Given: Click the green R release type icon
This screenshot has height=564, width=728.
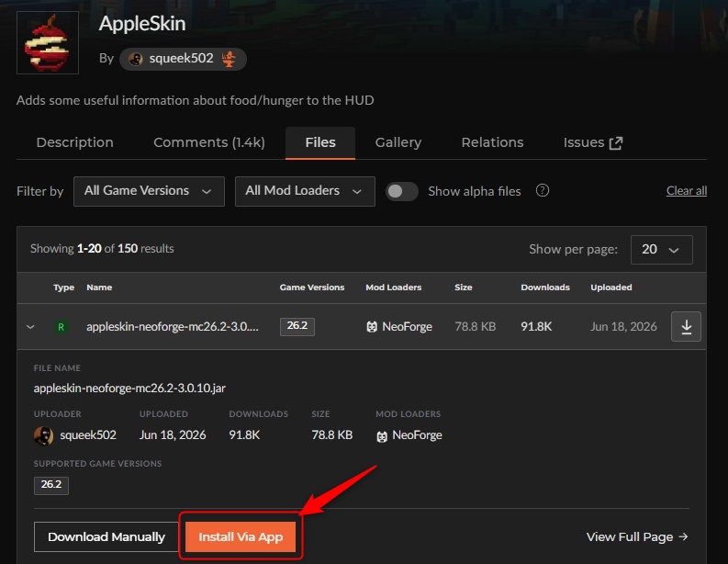Looking at the screenshot, I should 61,327.
